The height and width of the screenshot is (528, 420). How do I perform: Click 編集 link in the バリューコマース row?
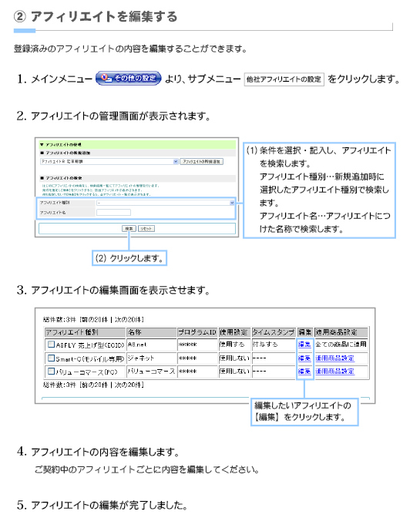304,371
